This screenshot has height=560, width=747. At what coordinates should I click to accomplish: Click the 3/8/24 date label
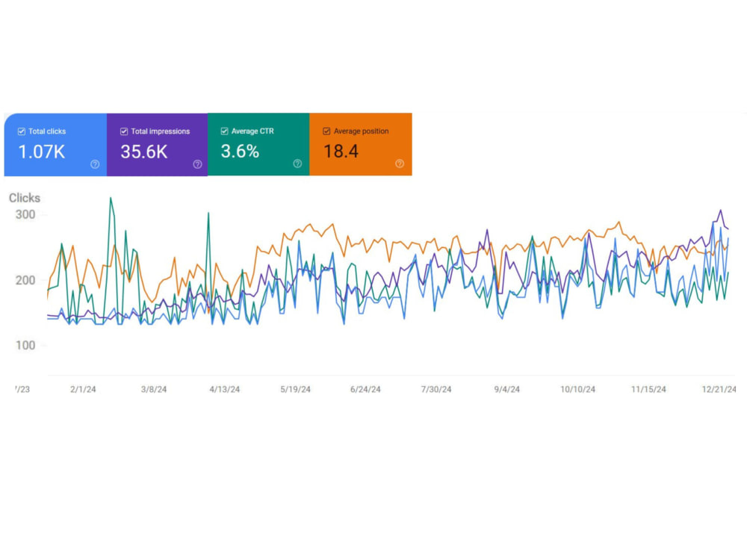click(154, 390)
